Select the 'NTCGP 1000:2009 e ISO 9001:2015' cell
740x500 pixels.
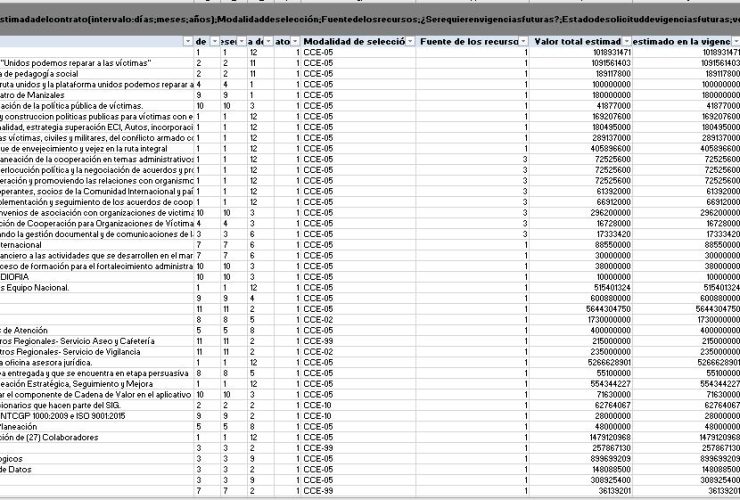pyautogui.click(x=97, y=416)
